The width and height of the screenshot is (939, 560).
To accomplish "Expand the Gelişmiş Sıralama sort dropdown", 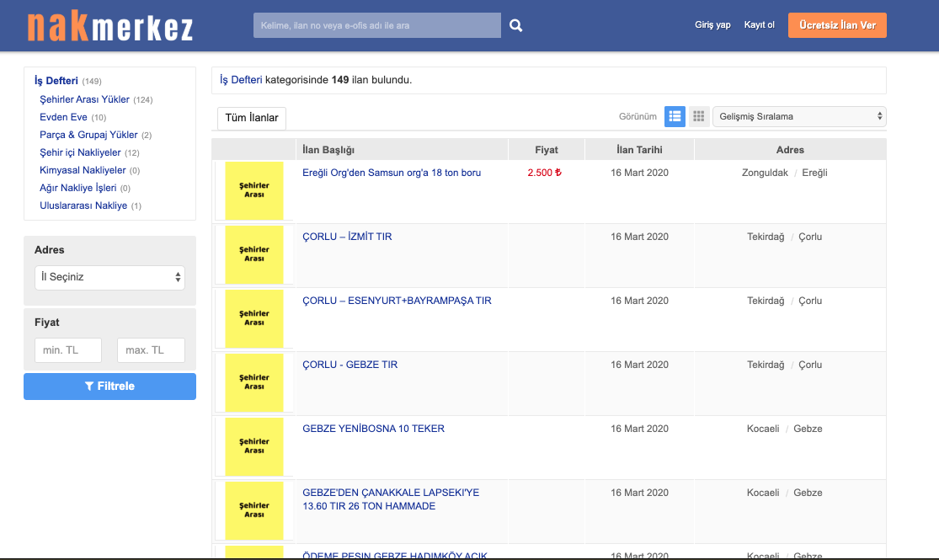I will coord(798,116).
